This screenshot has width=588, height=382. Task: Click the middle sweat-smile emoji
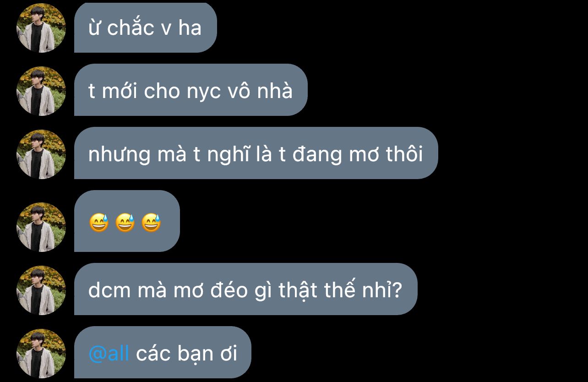point(125,224)
